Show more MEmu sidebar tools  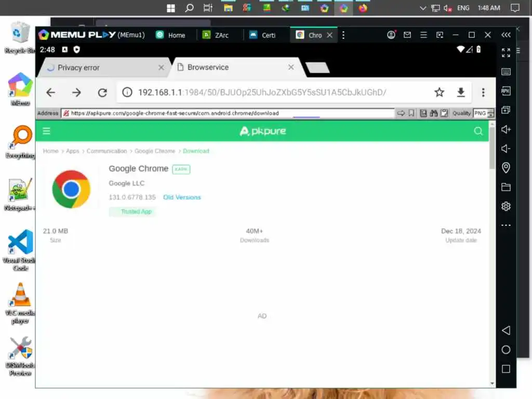[506, 225]
